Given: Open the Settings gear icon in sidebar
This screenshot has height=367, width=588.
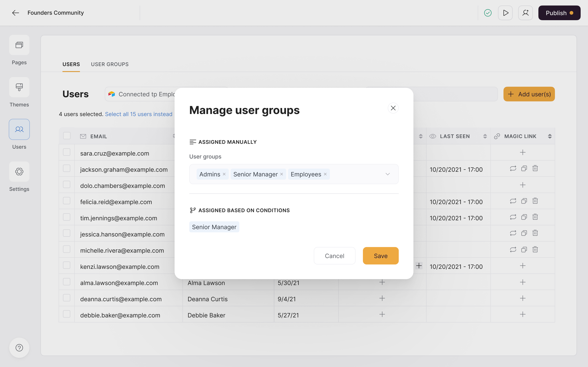Looking at the screenshot, I should (19, 172).
